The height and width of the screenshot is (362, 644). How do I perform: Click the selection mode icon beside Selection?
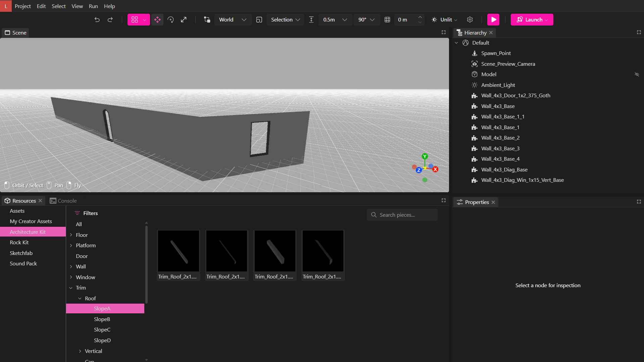coord(259,20)
